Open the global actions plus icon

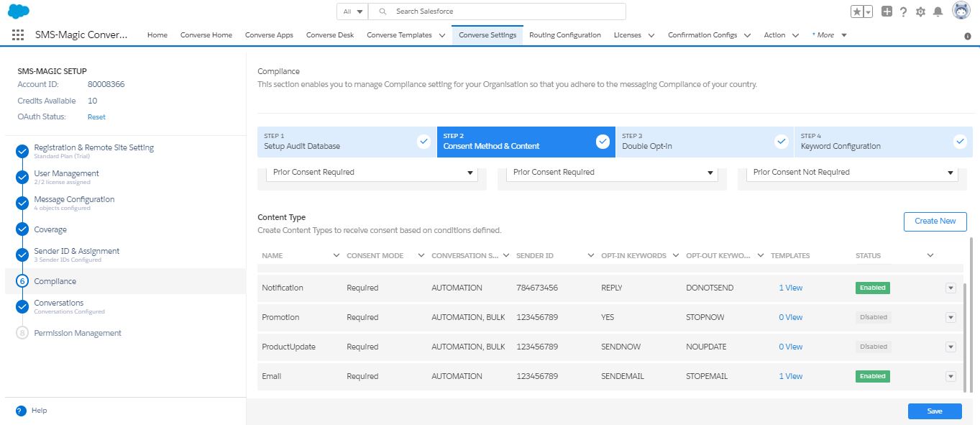click(x=887, y=12)
